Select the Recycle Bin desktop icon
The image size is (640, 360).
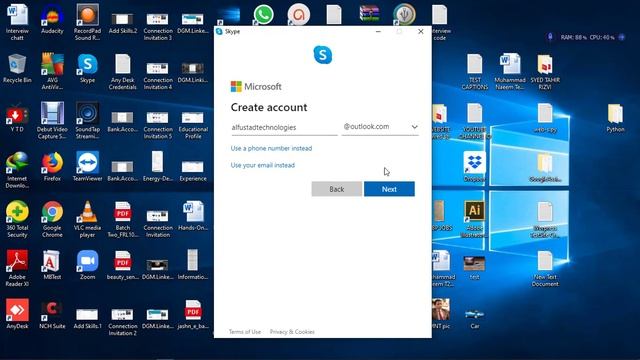coord(17,69)
